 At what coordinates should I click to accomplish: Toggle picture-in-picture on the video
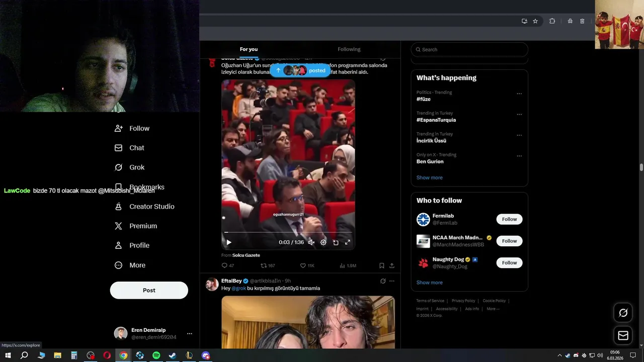click(336, 242)
